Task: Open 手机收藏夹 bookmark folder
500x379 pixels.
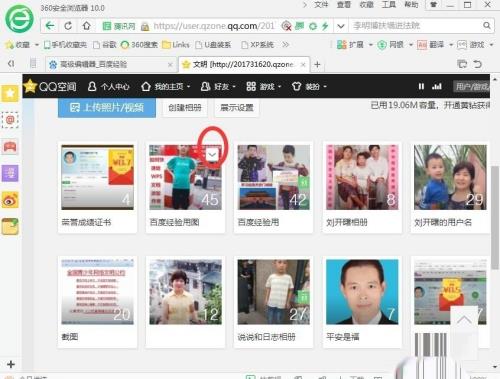Action: [x=65, y=45]
